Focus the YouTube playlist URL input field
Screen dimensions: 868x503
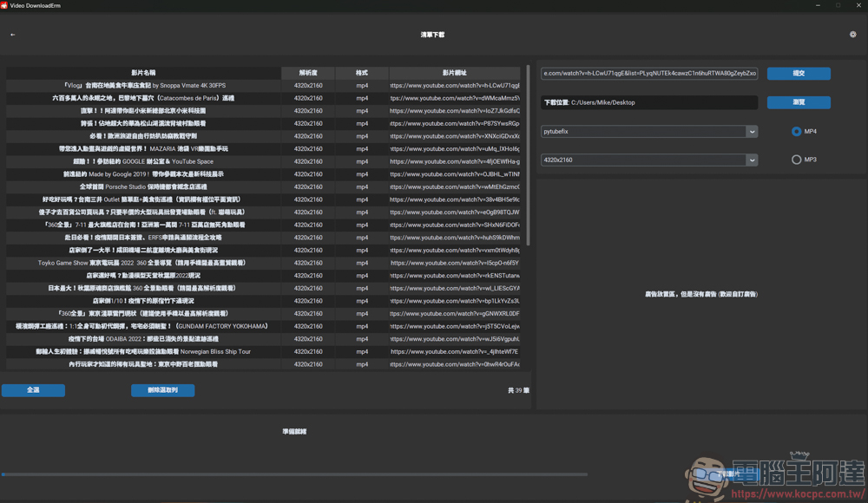(x=648, y=73)
